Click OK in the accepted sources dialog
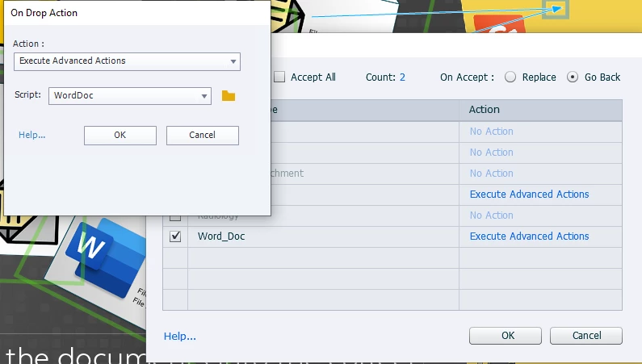Viewport: 642px width, 364px height. click(x=506, y=336)
